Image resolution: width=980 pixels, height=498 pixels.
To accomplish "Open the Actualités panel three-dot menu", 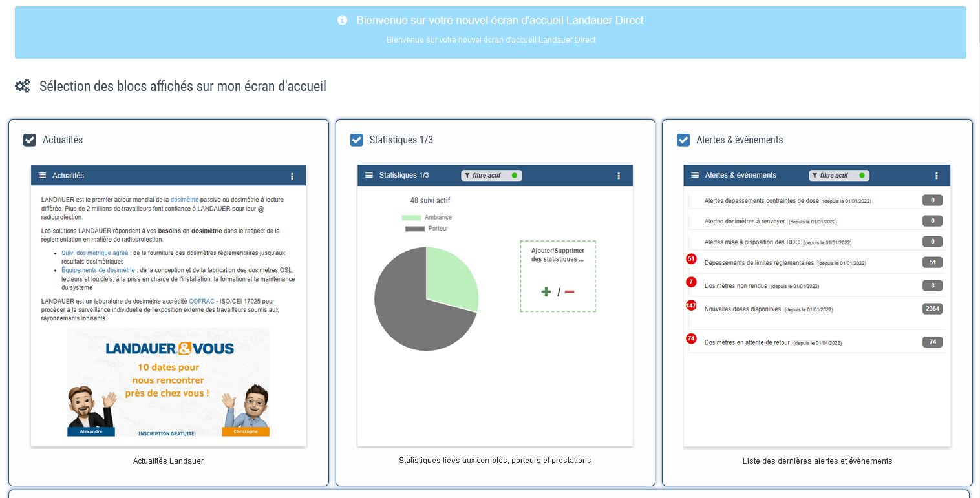I will (292, 176).
